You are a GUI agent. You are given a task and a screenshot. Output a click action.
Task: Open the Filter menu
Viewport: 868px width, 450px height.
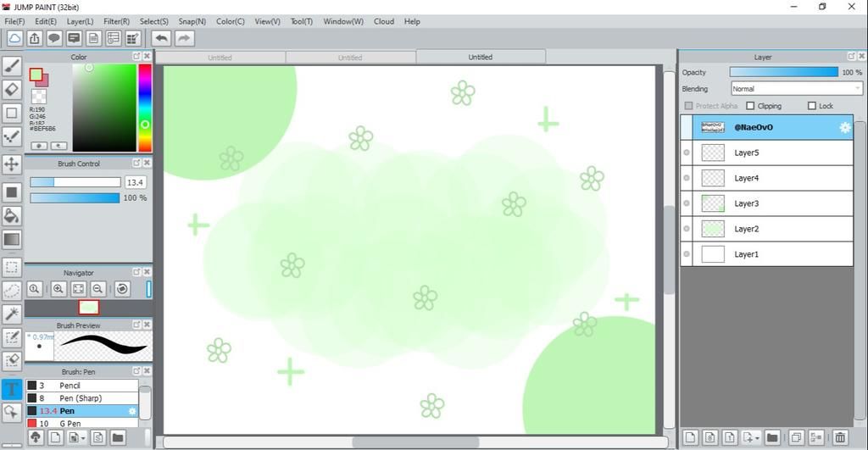pos(116,21)
